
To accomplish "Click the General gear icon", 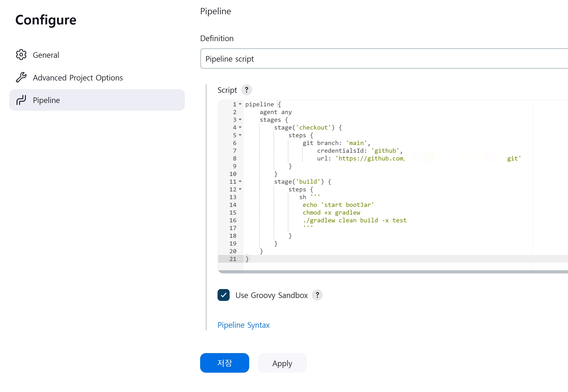I will coord(21,55).
